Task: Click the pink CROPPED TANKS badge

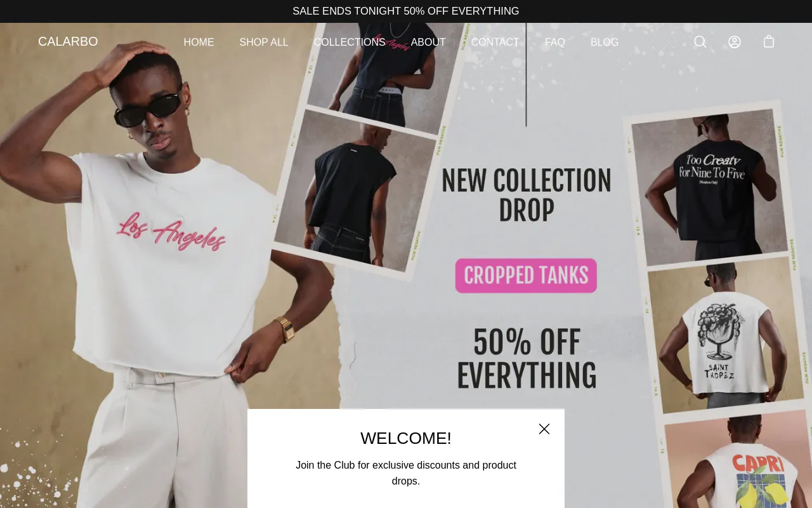Action: 526,276
